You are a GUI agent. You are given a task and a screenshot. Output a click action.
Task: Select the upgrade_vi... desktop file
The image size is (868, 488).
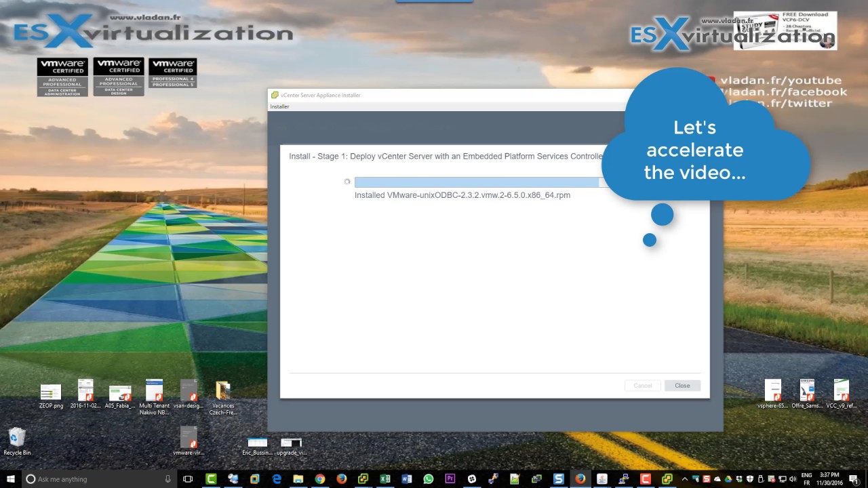292,447
